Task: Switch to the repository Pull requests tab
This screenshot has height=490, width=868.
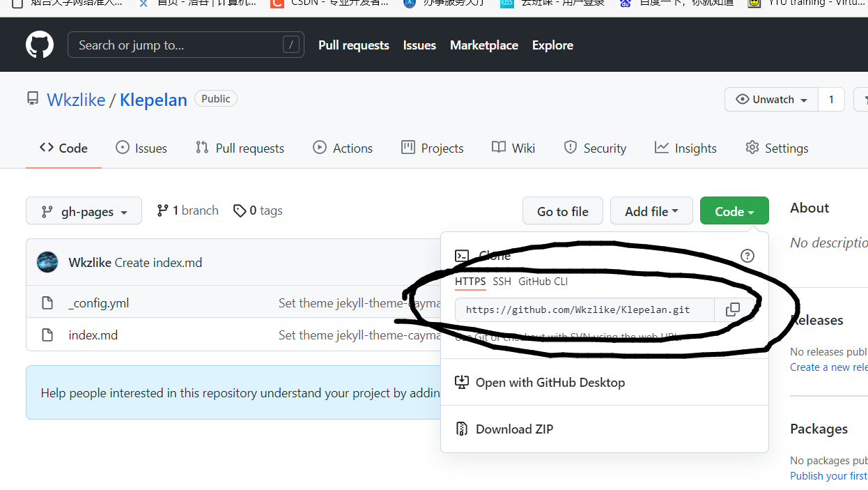Action: coord(240,148)
